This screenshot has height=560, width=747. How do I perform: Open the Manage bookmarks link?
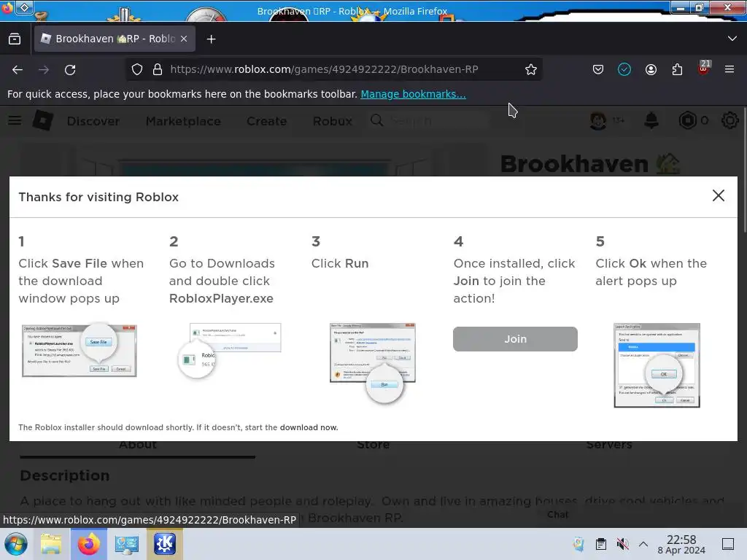click(413, 94)
